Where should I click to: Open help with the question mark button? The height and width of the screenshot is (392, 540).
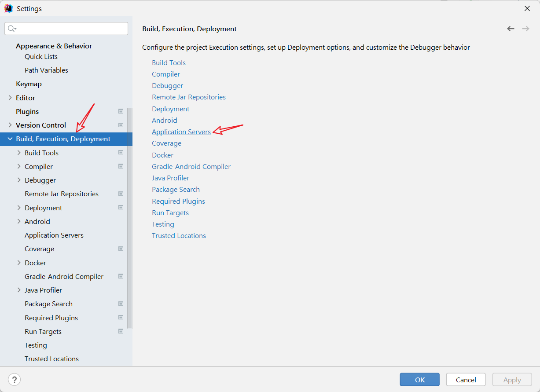[14, 380]
